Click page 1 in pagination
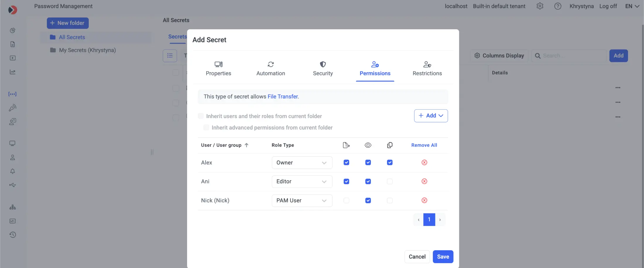The width and height of the screenshot is (644, 268). point(429,219)
